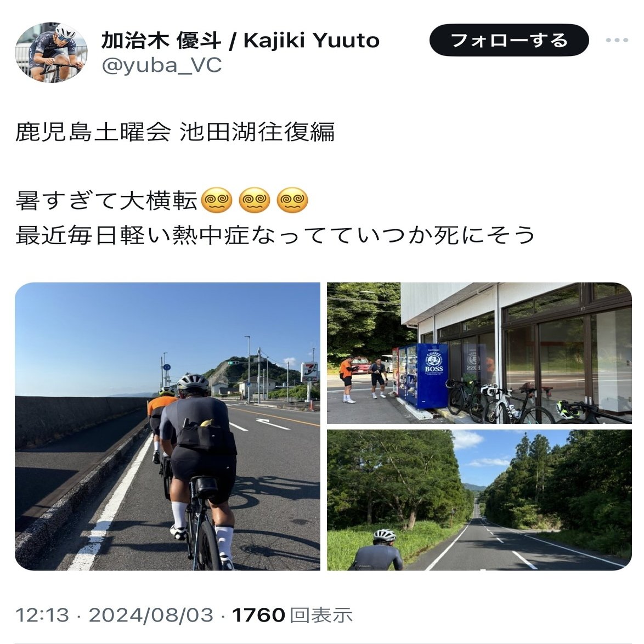Click the 2024/08/03 post date
This screenshot has width=644, height=644.
coord(151,615)
